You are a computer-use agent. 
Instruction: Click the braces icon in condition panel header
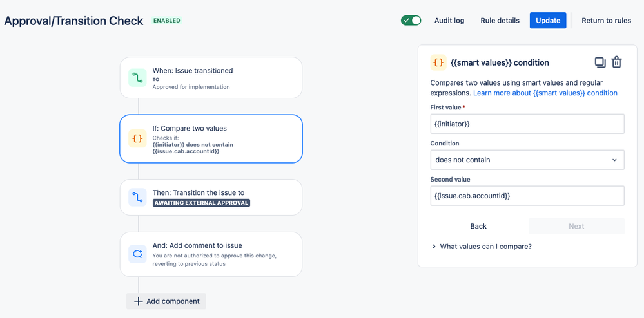(438, 62)
